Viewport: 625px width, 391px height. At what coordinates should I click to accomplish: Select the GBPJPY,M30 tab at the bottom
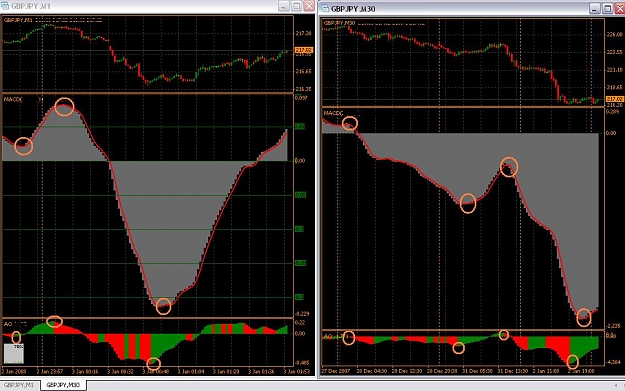(x=63, y=385)
